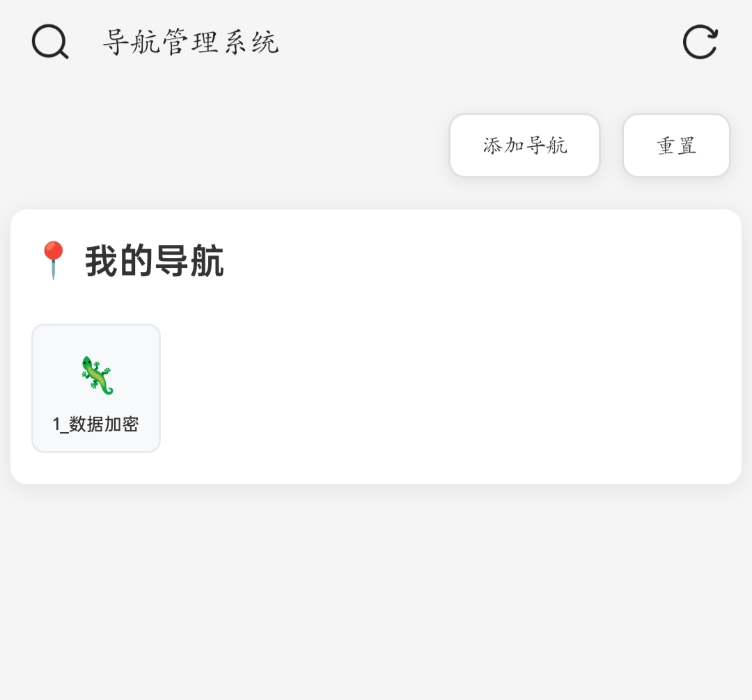Select the 1_数据加密 text label
Viewport: 752px width, 700px height.
pos(96,424)
